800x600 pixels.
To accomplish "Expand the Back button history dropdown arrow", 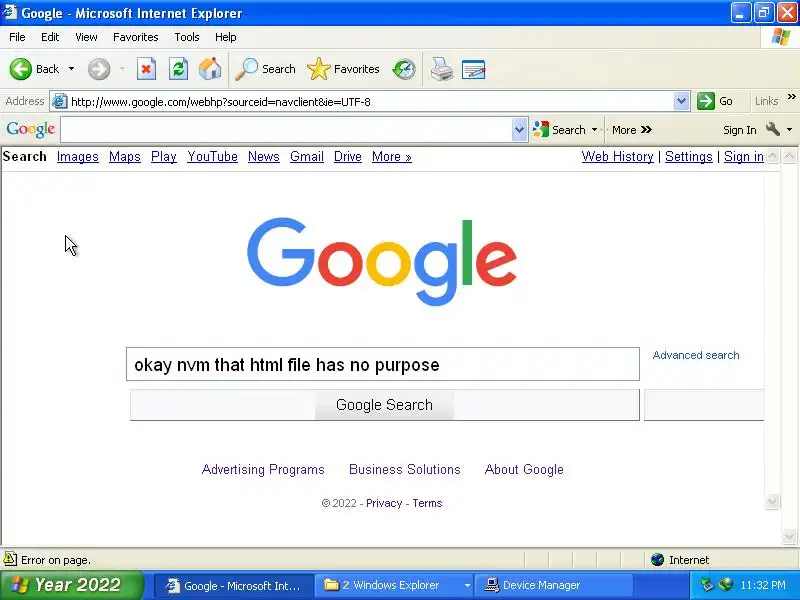I will point(71,69).
